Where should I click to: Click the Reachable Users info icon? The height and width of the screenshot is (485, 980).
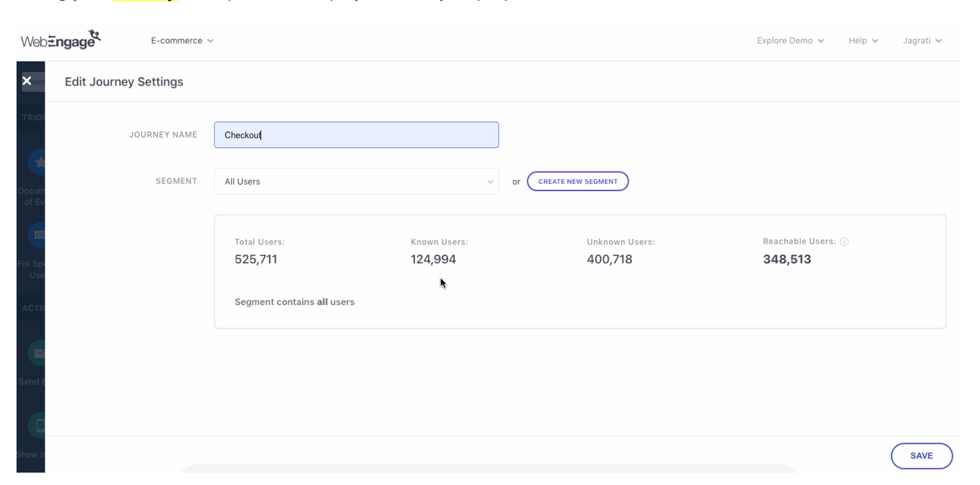click(844, 241)
